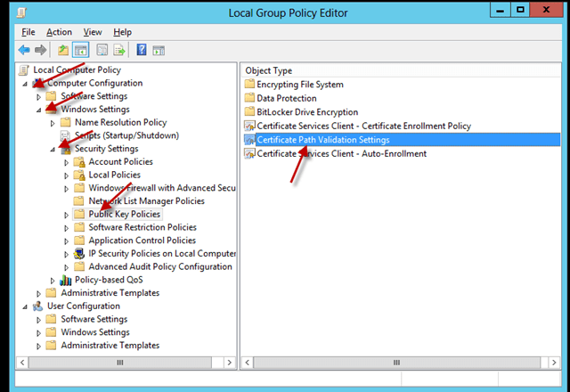Click the Certificate Enrollment Policy certificate icon

coord(249,126)
